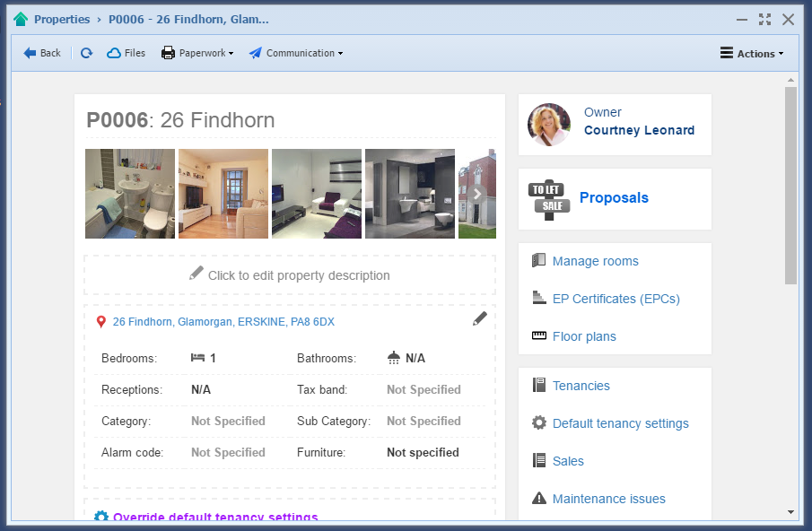The height and width of the screenshot is (531, 812).
Task: Open the dark modern bathroom thumbnail
Action: (x=410, y=194)
